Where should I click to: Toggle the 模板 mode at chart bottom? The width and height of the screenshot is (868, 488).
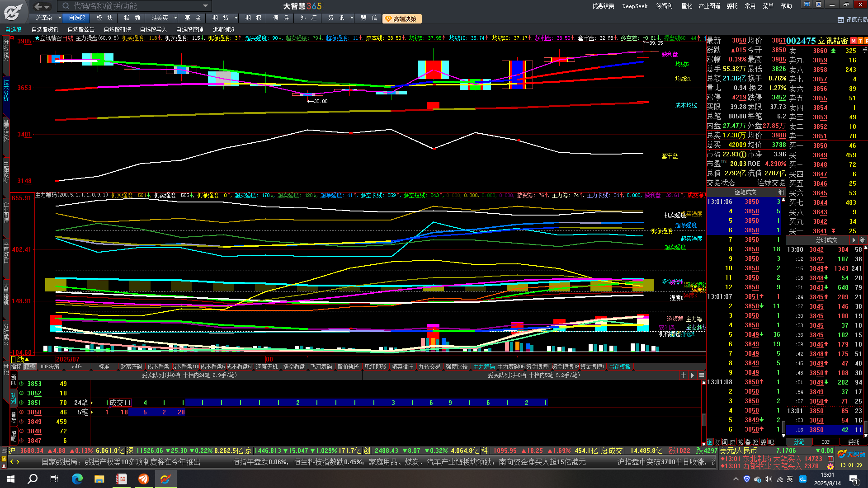(30, 367)
